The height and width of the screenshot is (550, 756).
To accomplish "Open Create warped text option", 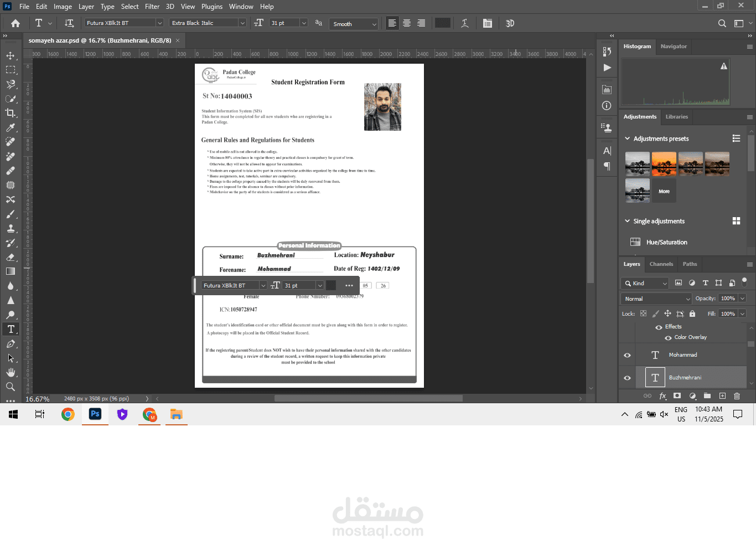I will click(x=465, y=23).
